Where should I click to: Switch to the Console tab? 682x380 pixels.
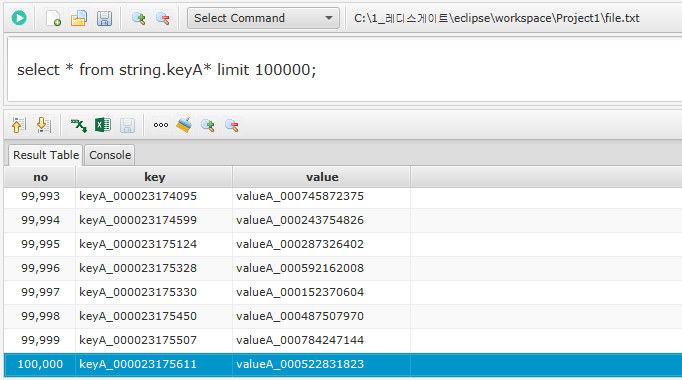110,155
